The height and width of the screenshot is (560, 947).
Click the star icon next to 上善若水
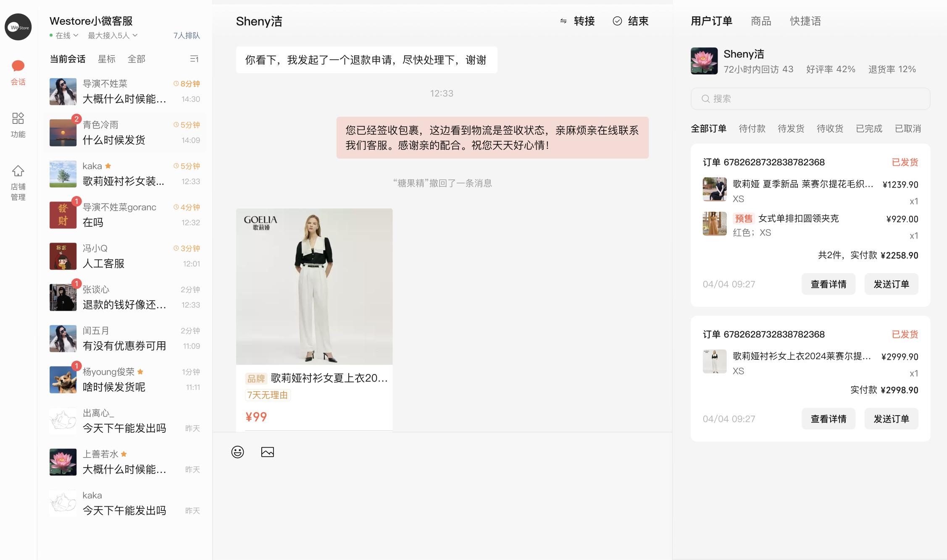[x=124, y=454]
